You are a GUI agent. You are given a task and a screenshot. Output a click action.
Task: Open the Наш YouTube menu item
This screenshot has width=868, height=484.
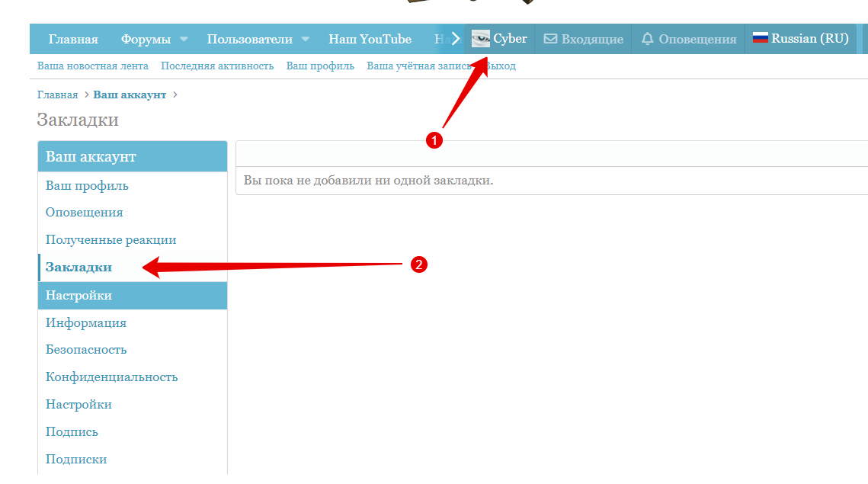370,39
